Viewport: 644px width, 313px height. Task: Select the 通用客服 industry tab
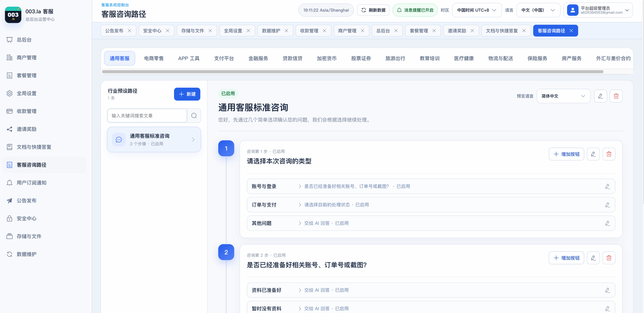point(119,58)
